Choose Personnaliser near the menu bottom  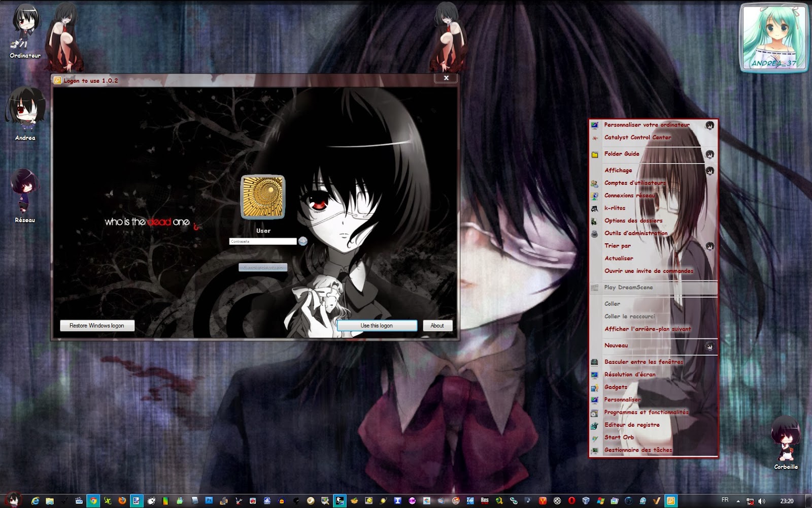[653, 400]
